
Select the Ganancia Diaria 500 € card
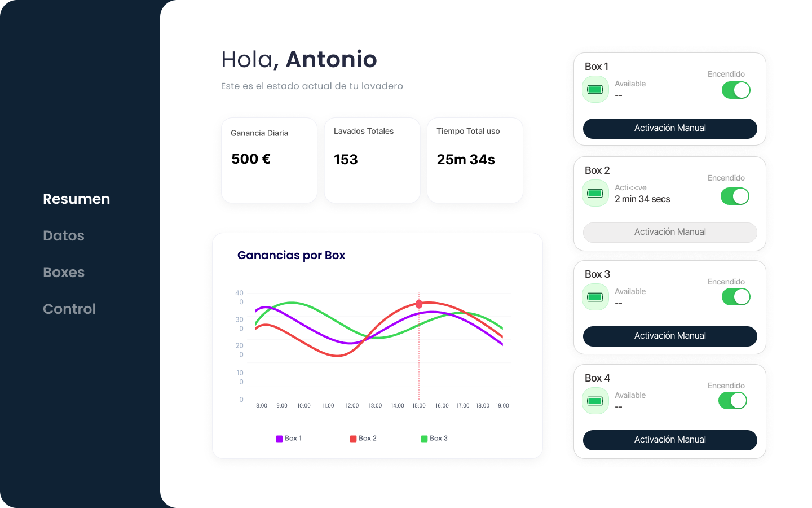pyautogui.click(x=269, y=160)
